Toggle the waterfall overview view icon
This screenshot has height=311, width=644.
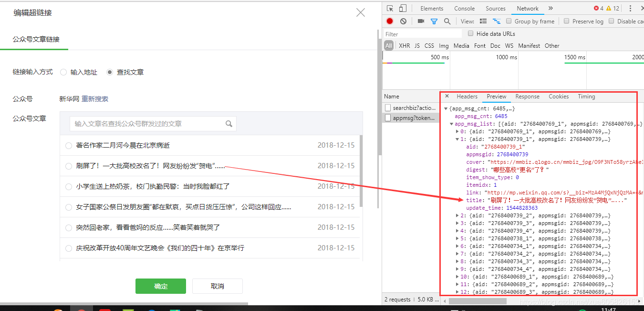click(497, 21)
